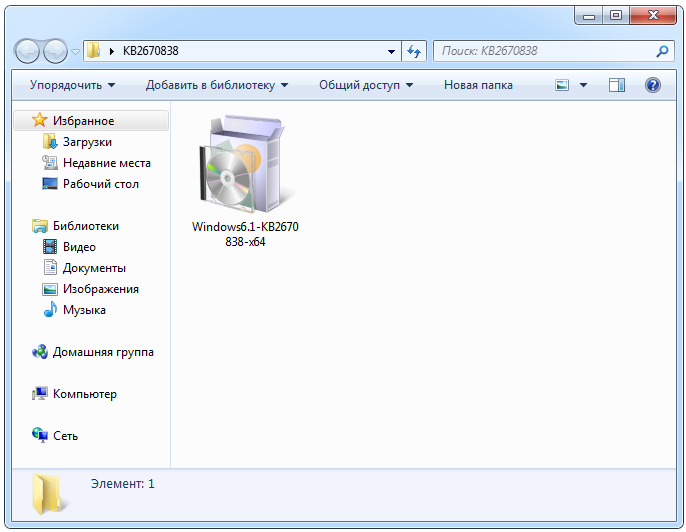686x532 pixels.
Task: Refresh the folder view
Action: click(414, 51)
